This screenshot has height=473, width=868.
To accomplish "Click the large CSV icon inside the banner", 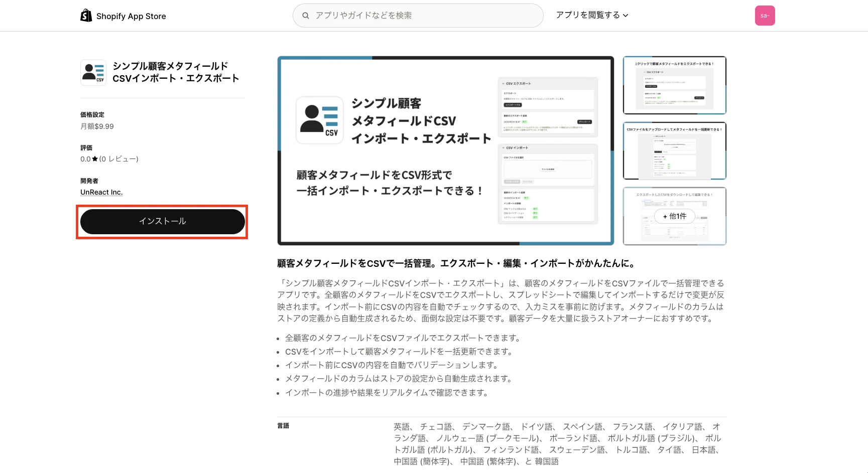I will click(320, 120).
